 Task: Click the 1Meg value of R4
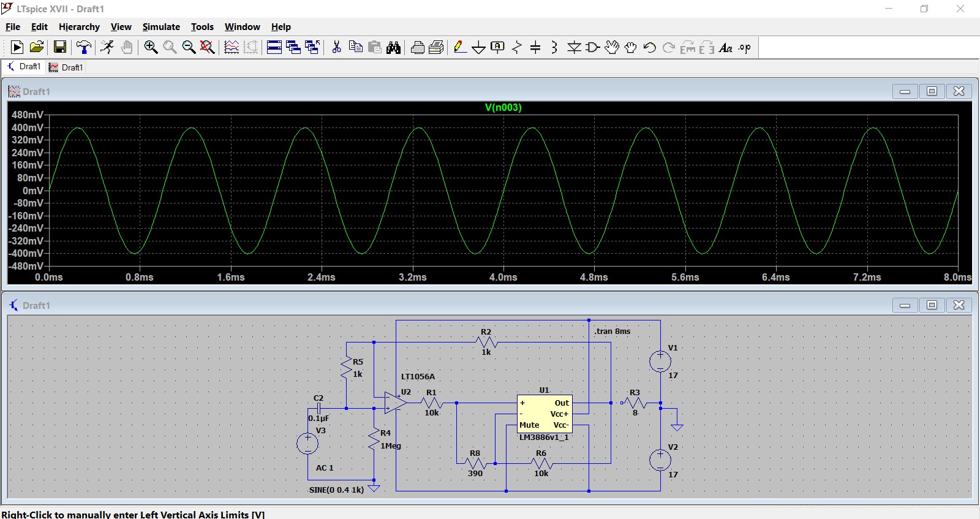(x=391, y=445)
